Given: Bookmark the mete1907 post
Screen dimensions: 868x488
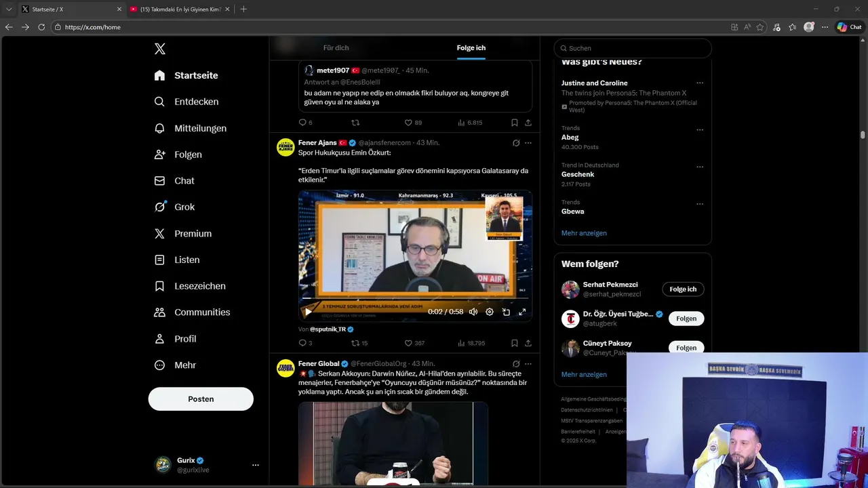Looking at the screenshot, I should [x=515, y=123].
